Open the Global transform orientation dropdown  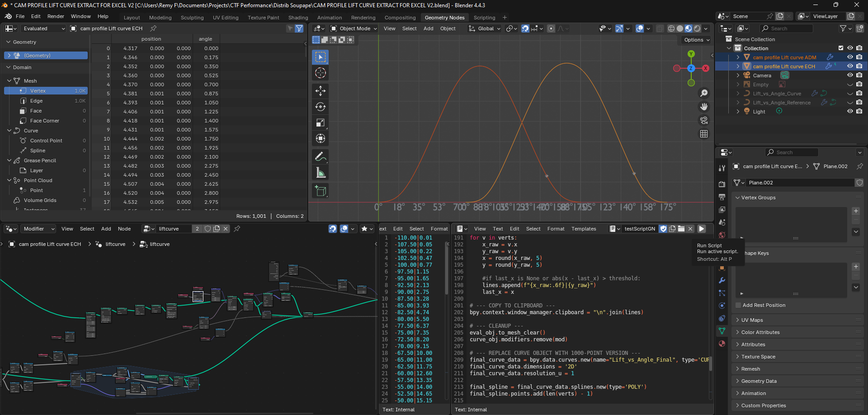coord(485,28)
